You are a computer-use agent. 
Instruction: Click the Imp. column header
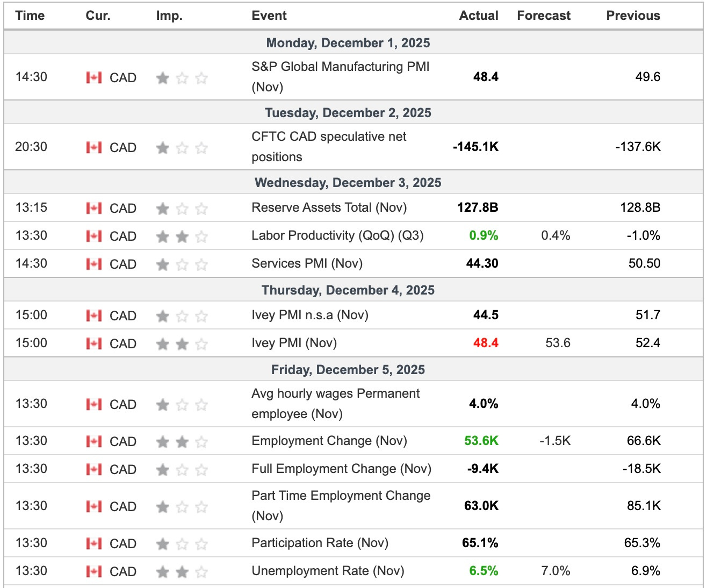pyautogui.click(x=169, y=16)
